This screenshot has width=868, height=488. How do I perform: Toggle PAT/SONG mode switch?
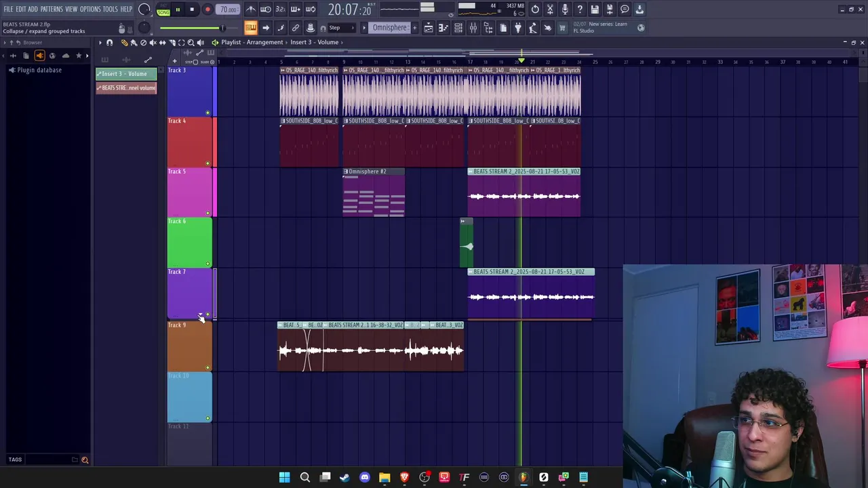163,9
